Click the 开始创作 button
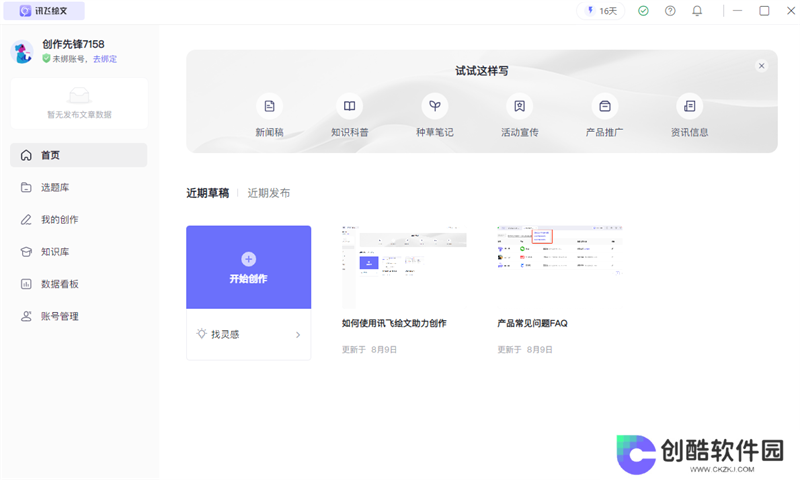800x480 pixels. (x=248, y=267)
